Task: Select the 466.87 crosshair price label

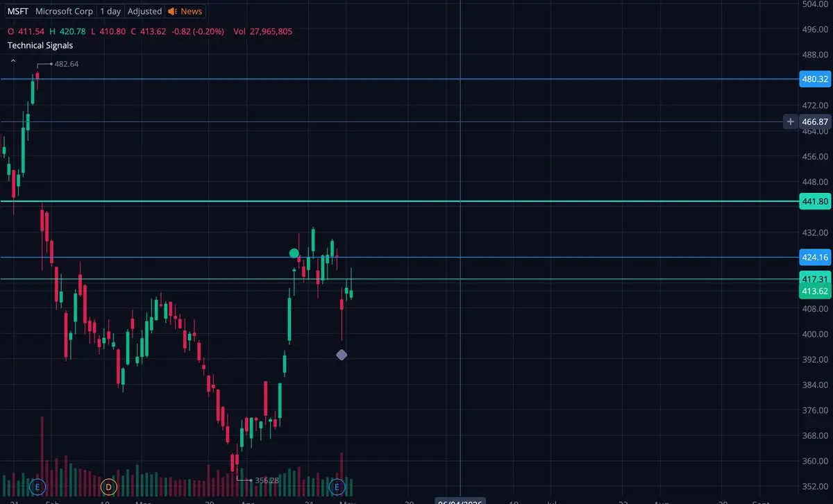Action: [815, 121]
